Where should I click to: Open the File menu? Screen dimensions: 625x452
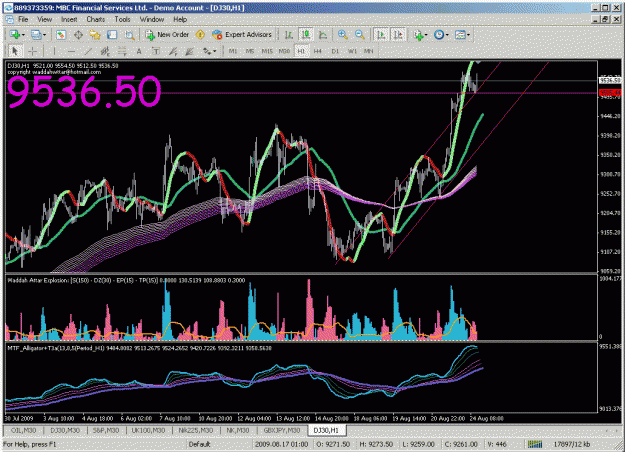[x=23, y=19]
